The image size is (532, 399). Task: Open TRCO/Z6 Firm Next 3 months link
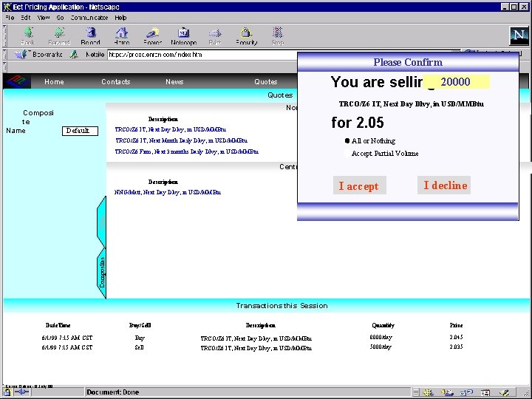click(187, 151)
